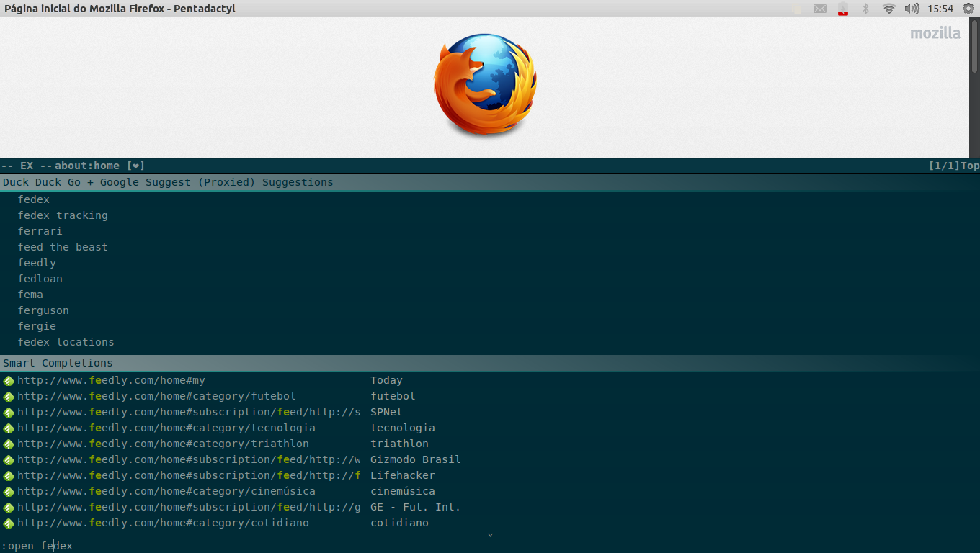Click the "Today" completion title

click(x=387, y=380)
